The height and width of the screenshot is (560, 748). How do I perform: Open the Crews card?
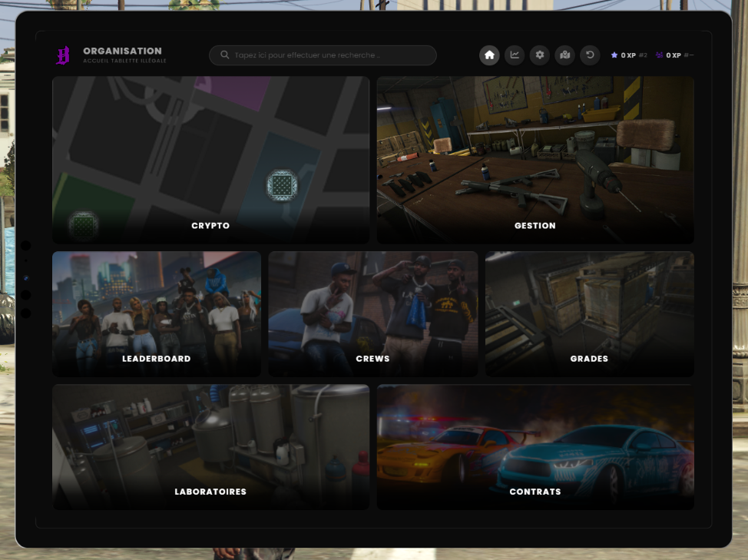tap(373, 314)
